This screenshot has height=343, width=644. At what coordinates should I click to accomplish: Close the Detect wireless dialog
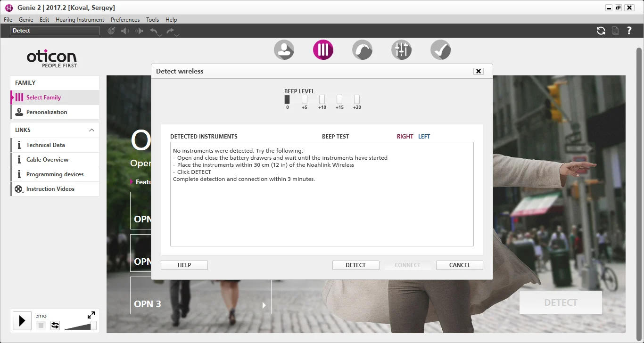[x=479, y=71]
